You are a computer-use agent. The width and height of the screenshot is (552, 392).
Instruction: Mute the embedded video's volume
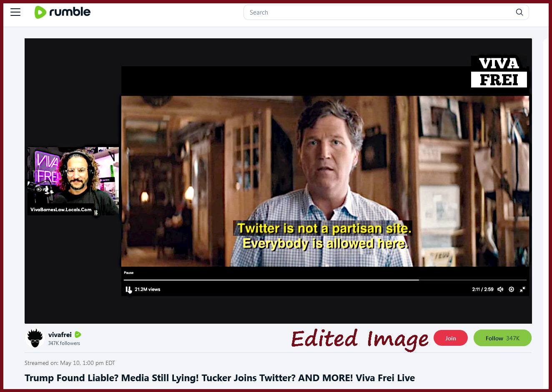(x=500, y=289)
